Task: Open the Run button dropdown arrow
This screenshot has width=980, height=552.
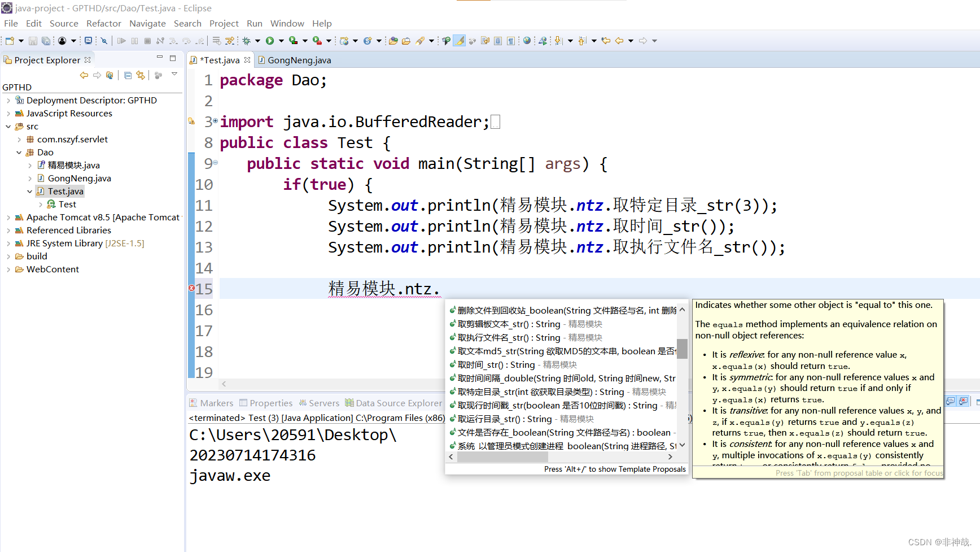Action: click(281, 40)
